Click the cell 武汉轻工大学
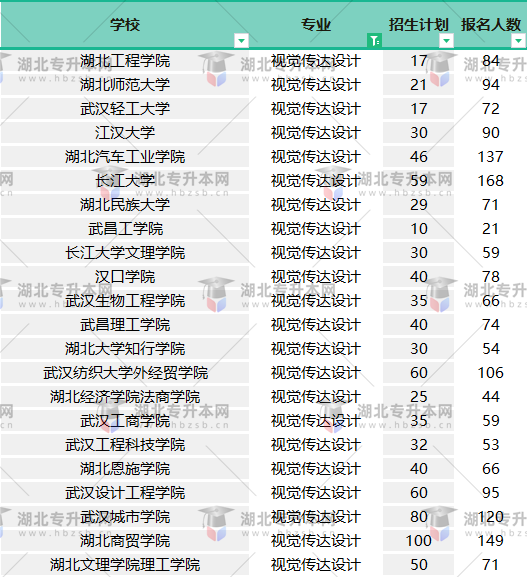Image resolution: width=527 pixels, height=577 pixels. pos(125,109)
